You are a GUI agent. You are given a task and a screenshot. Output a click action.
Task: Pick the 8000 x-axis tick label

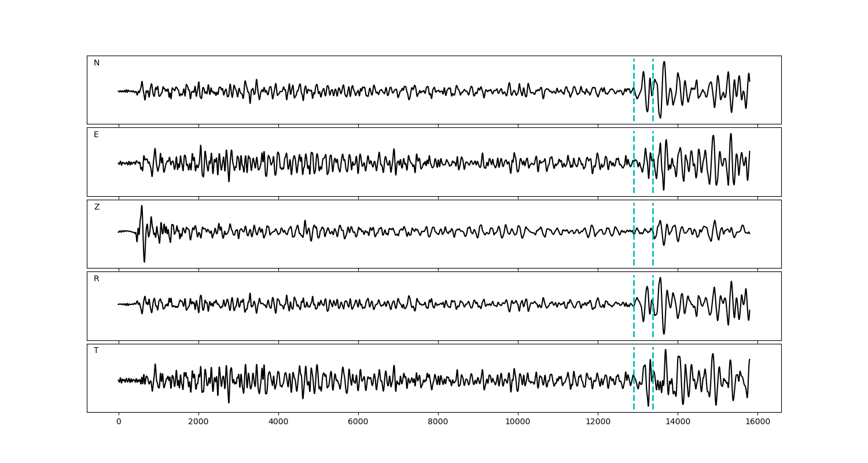[x=438, y=422]
